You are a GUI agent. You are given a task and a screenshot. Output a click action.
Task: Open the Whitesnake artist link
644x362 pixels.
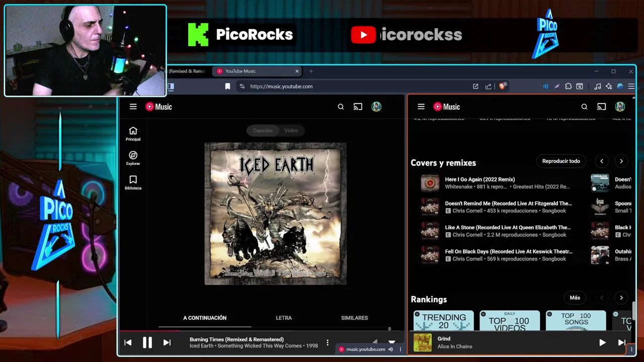[x=458, y=187]
